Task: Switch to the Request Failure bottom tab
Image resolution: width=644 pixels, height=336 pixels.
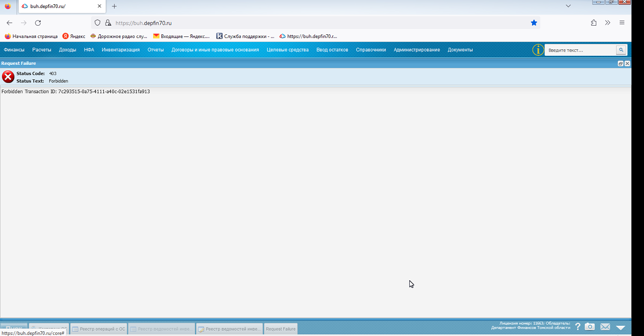Action: tap(281, 329)
